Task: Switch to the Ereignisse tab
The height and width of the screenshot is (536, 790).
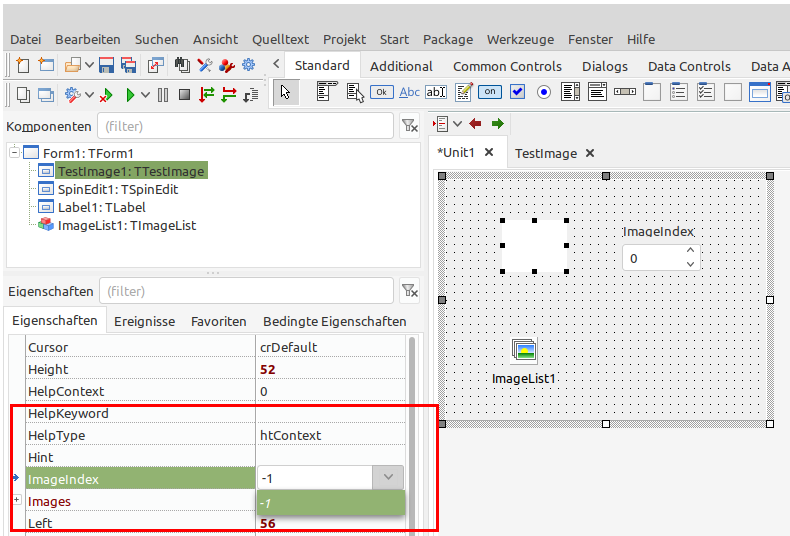Action: (144, 321)
